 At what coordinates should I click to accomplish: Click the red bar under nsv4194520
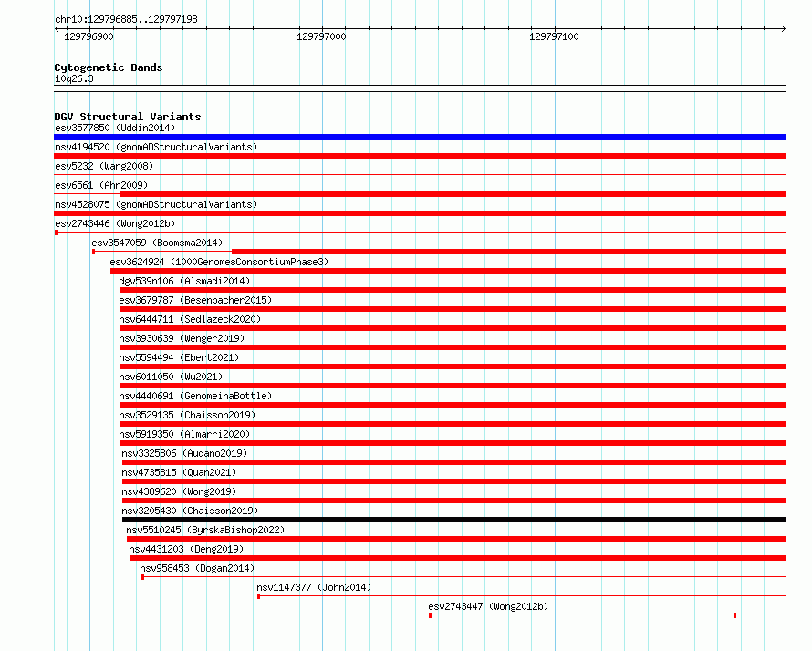(x=420, y=156)
